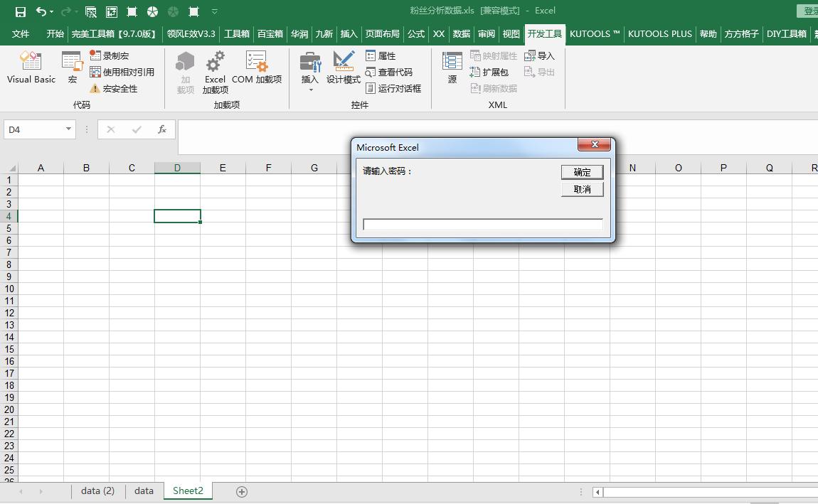818x504 pixels.
Task: Open the 领风E效V3.3 tab
Action: click(x=191, y=34)
